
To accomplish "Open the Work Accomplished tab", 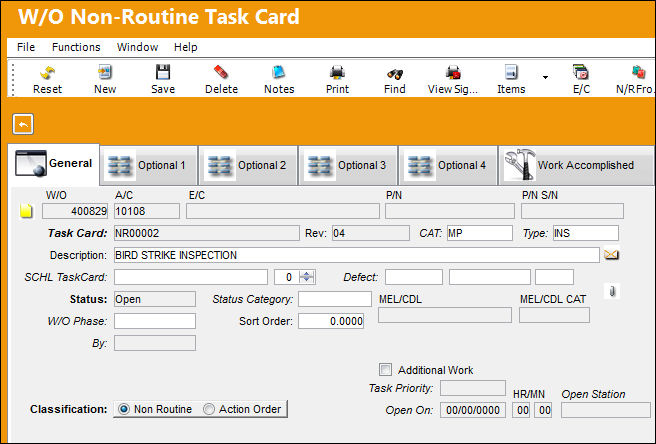I will coord(576,165).
